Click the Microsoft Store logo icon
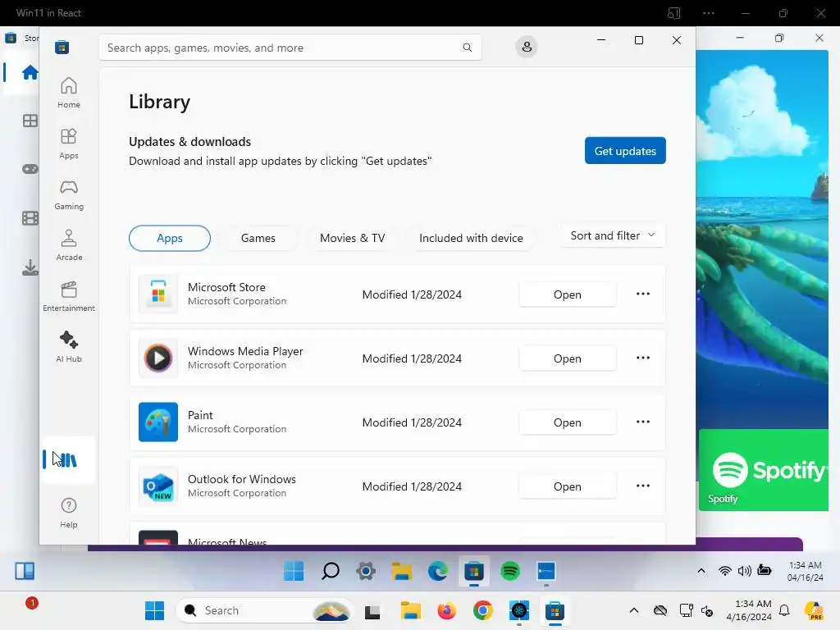This screenshot has width=840, height=630. [62, 47]
